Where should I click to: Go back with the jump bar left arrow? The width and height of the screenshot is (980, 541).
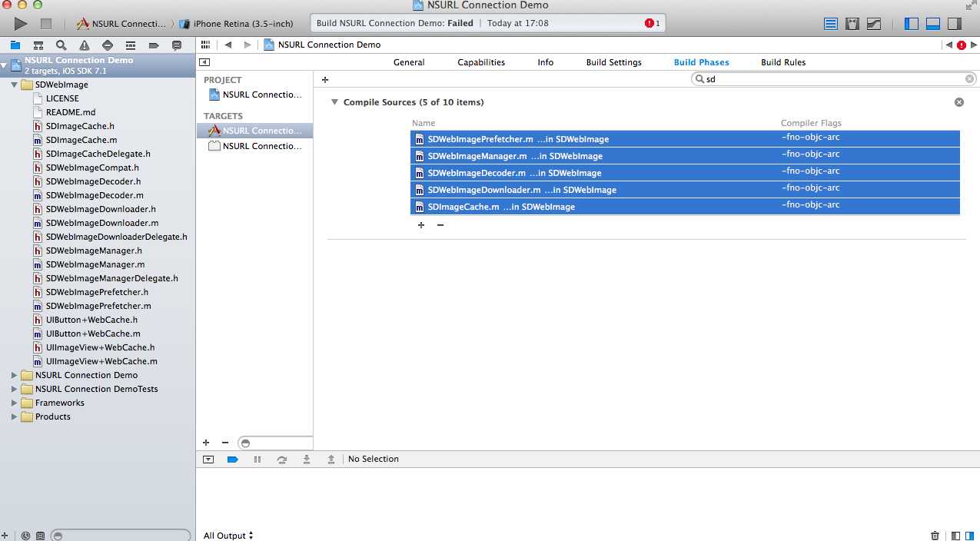[228, 45]
